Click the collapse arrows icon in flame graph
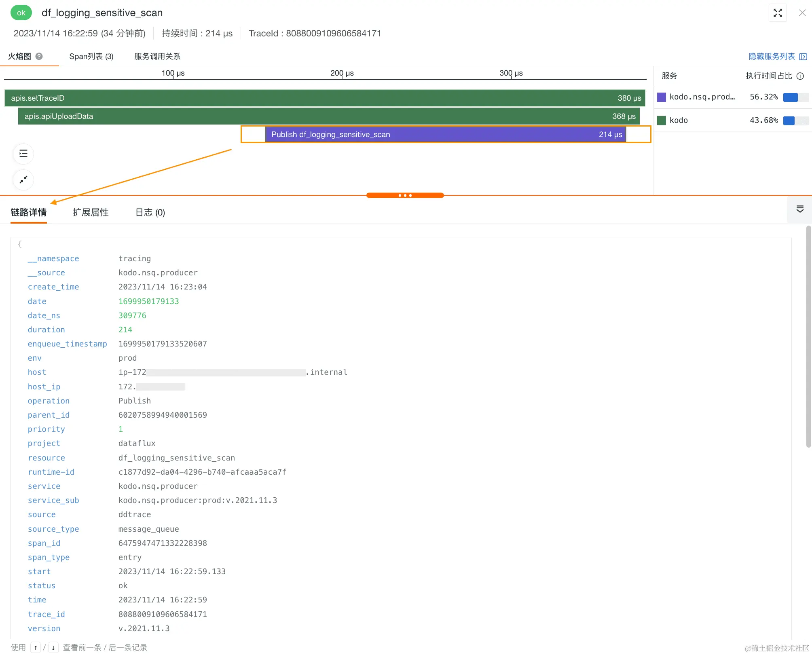This screenshot has width=812, height=655. coord(23,180)
